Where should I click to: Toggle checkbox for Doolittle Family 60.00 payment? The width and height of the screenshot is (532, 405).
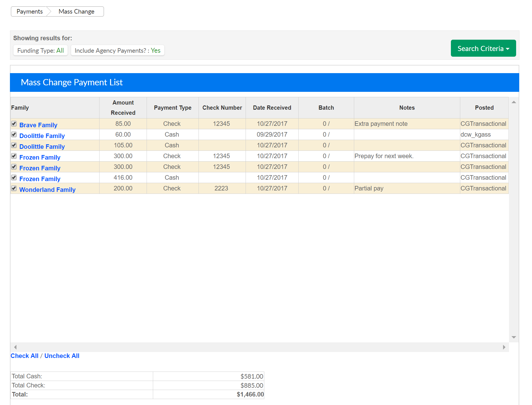pos(14,134)
